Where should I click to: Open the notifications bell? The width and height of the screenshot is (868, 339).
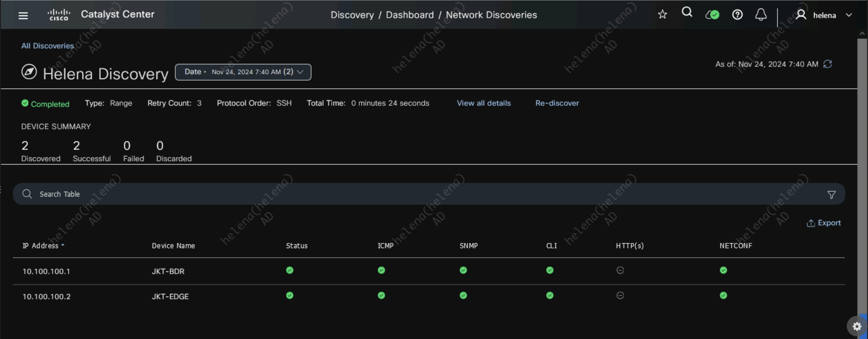click(x=761, y=15)
